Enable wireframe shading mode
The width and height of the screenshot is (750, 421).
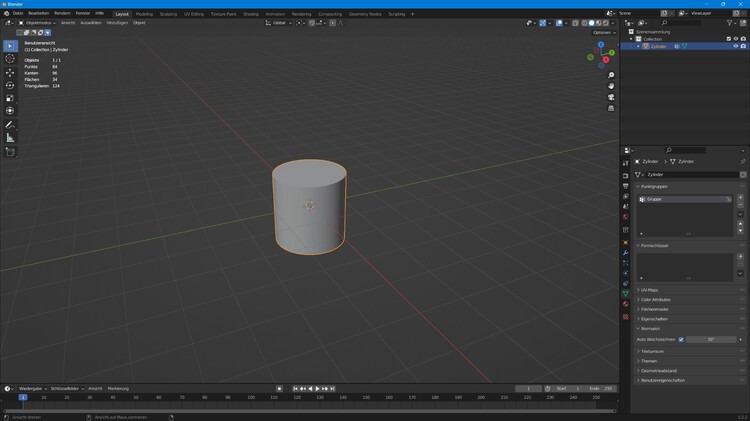[585, 23]
